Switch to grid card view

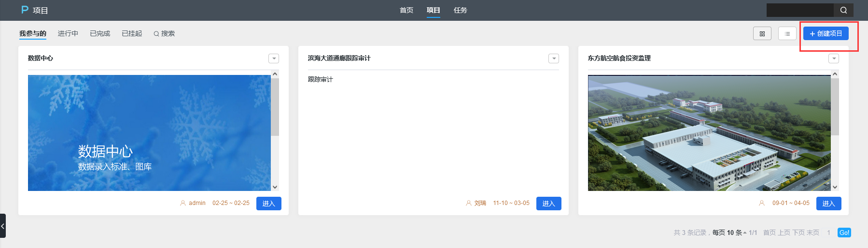pos(762,34)
